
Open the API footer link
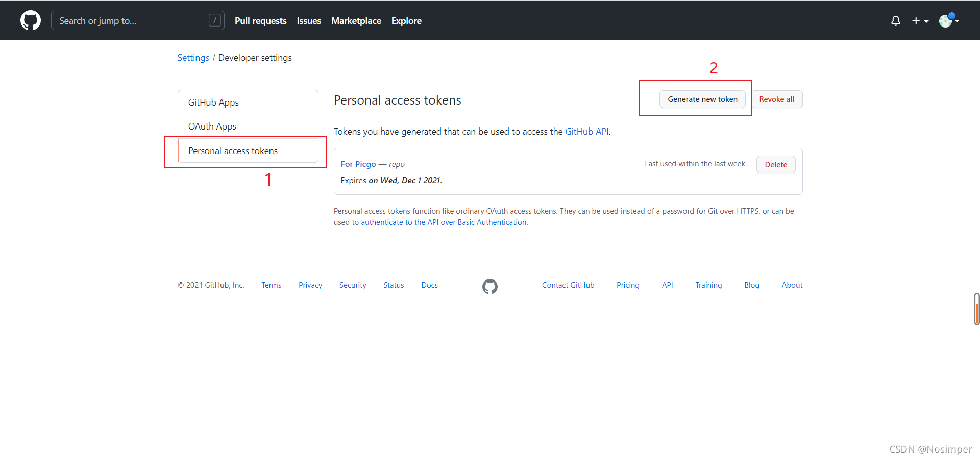point(668,285)
